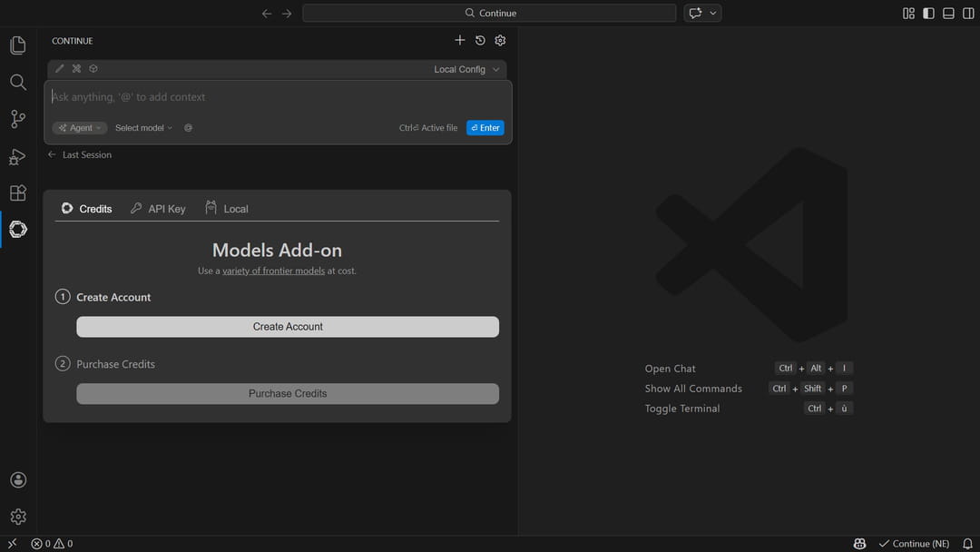View session history icon
The width and height of the screenshot is (980, 552).
(480, 40)
